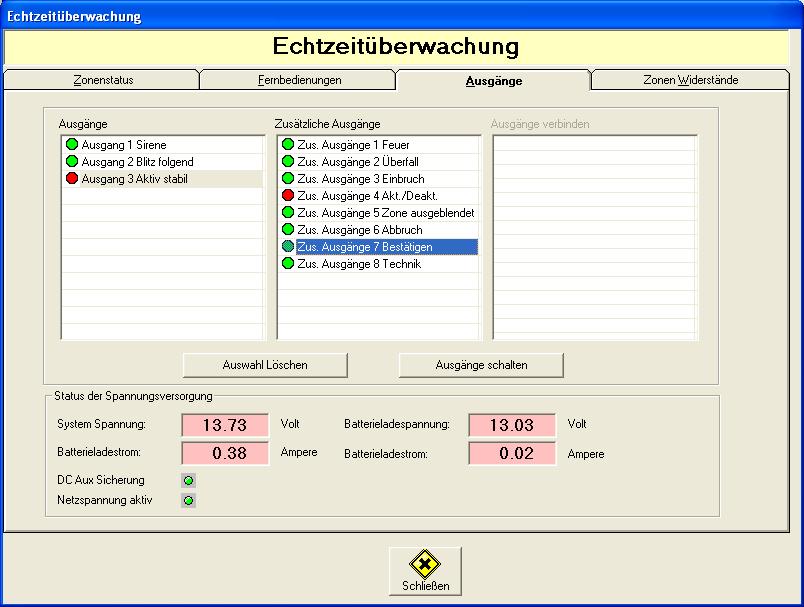Close the dialog with the Schließen button
The width and height of the screenshot is (804, 607).
point(425,571)
